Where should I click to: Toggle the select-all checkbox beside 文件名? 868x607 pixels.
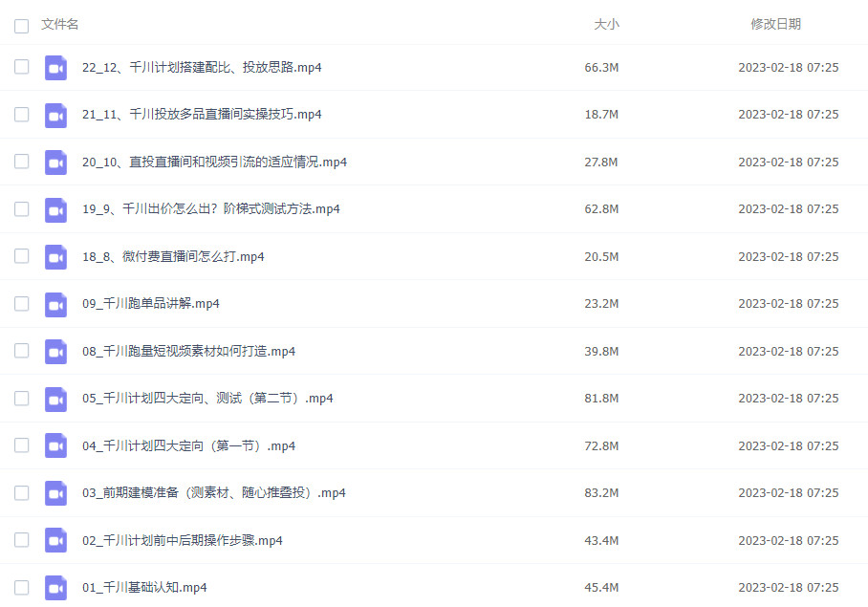click(x=21, y=26)
